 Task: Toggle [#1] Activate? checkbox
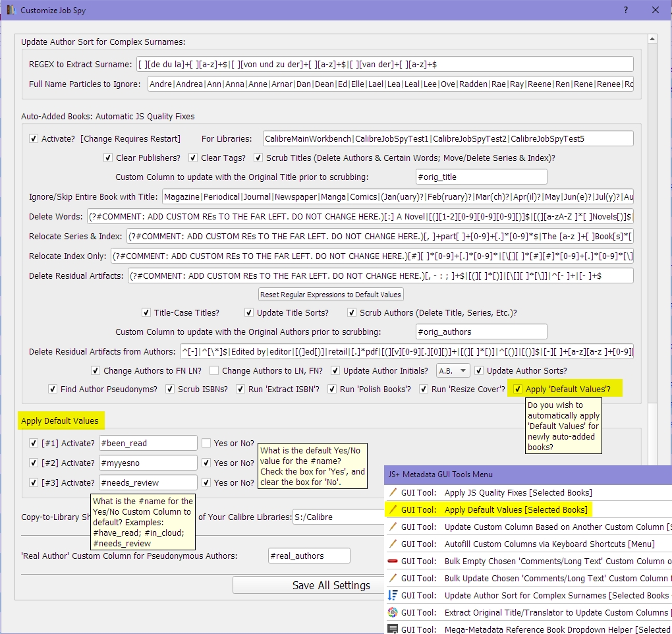coord(34,443)
